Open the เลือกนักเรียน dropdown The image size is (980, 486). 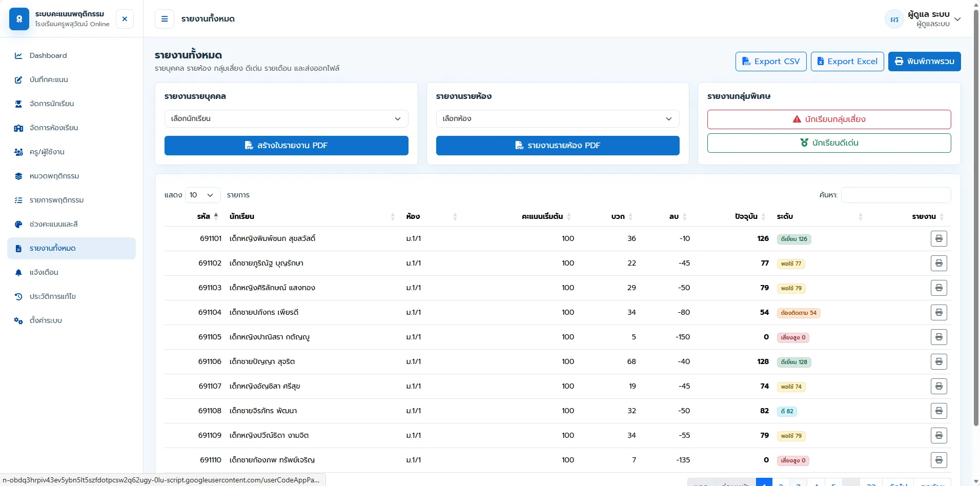tap(286, 118)
